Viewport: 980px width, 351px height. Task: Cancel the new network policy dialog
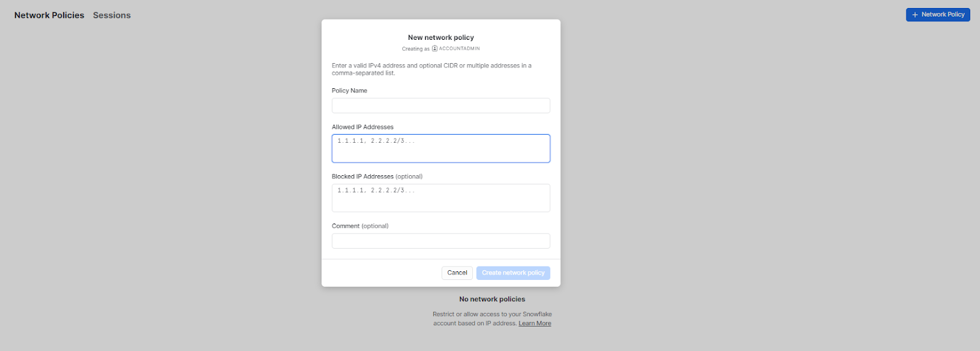tap(457, 273)
